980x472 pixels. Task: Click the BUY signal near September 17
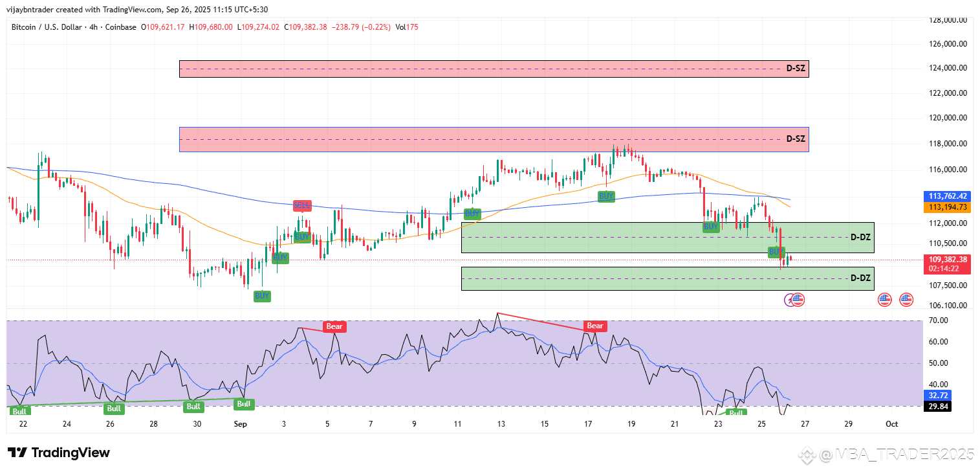pyautogui.click(x=606, y=196)
